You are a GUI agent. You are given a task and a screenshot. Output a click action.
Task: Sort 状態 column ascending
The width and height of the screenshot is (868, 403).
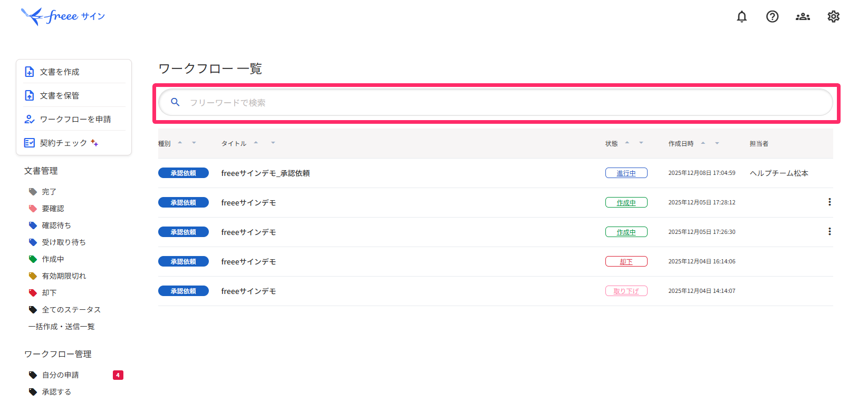(627, 142)
